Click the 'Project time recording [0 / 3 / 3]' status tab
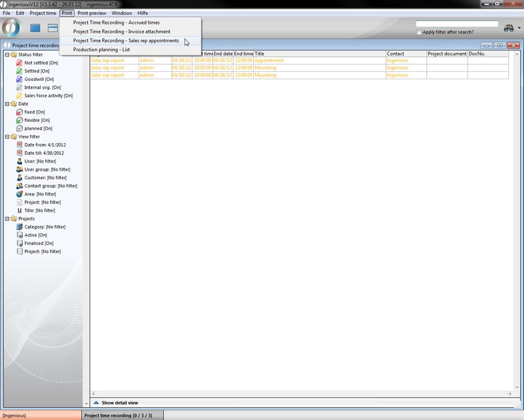524x420 pixels. [117, 416]
